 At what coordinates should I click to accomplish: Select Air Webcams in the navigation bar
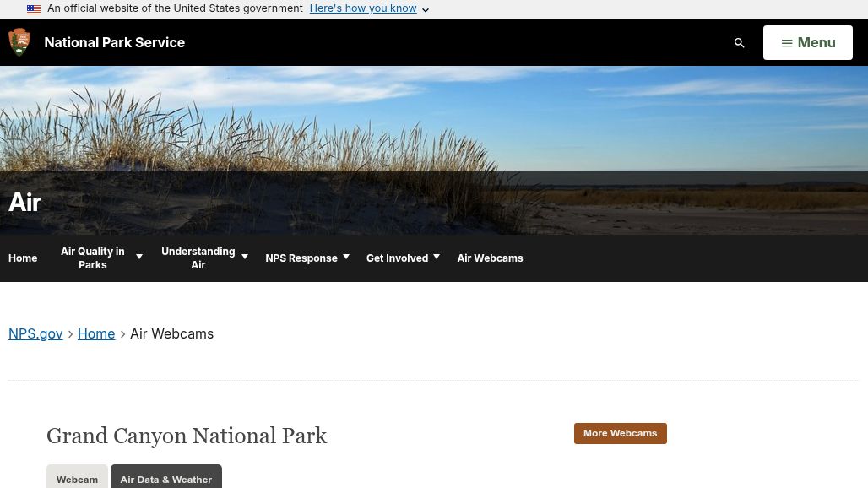490,258
